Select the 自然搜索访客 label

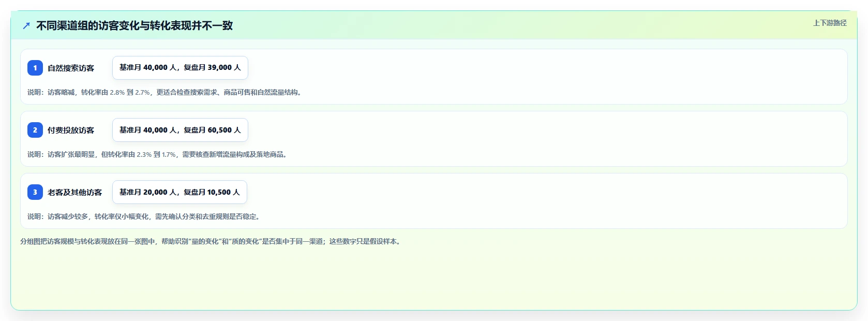pos(71,68)
